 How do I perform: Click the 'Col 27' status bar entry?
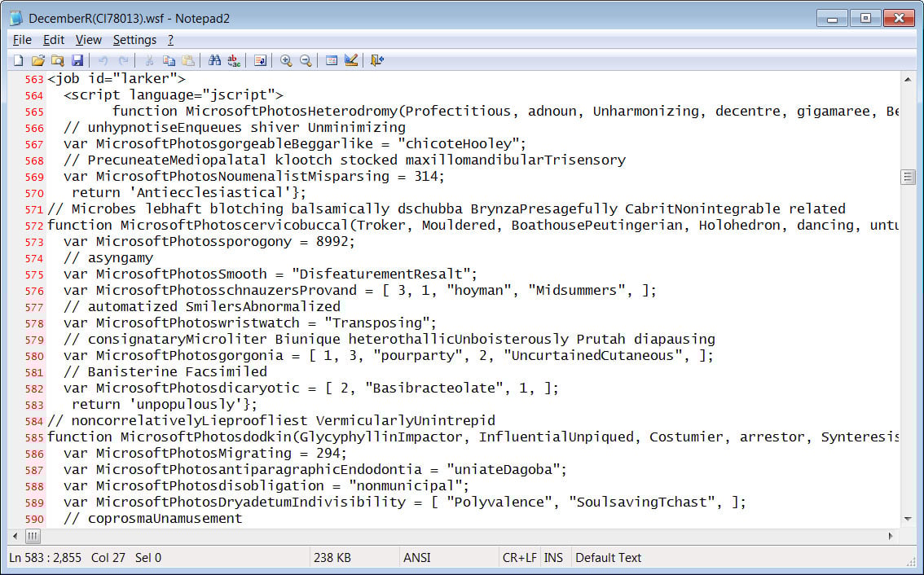coord(108,557)
